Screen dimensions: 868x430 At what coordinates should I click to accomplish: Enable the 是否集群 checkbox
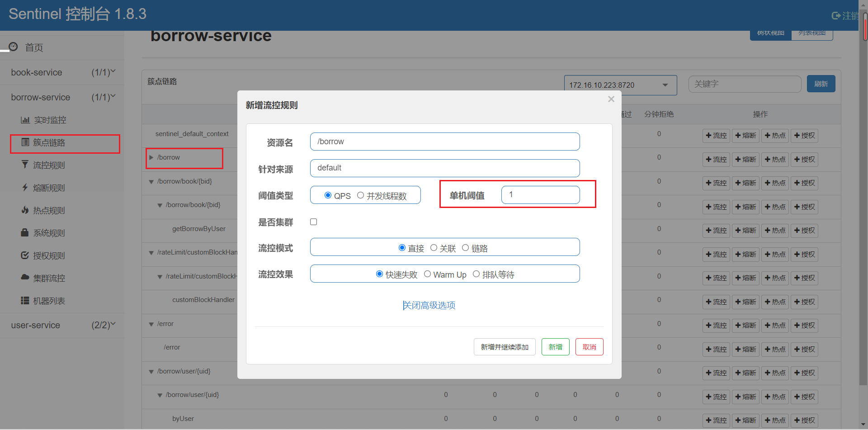tap(313, 222)
